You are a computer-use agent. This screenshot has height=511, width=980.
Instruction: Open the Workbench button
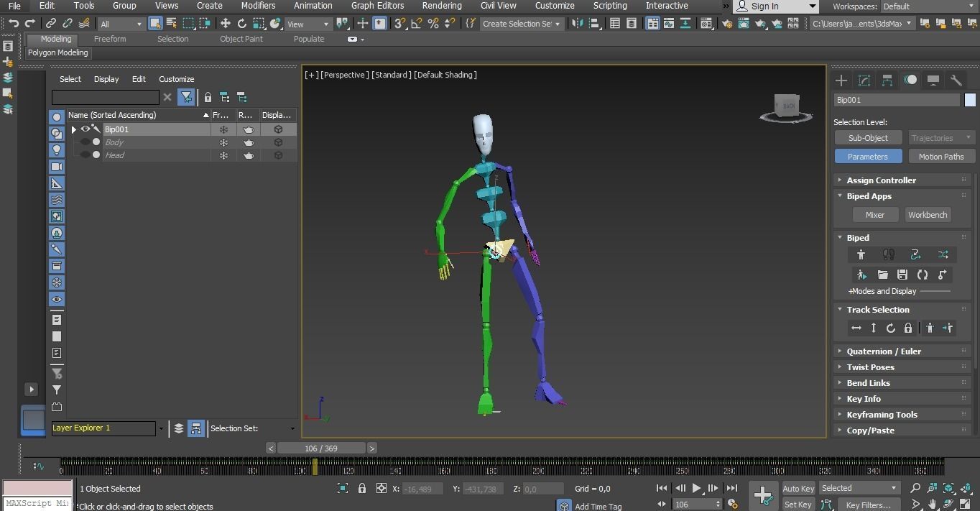pyautogui.click(x=928, y=215)
